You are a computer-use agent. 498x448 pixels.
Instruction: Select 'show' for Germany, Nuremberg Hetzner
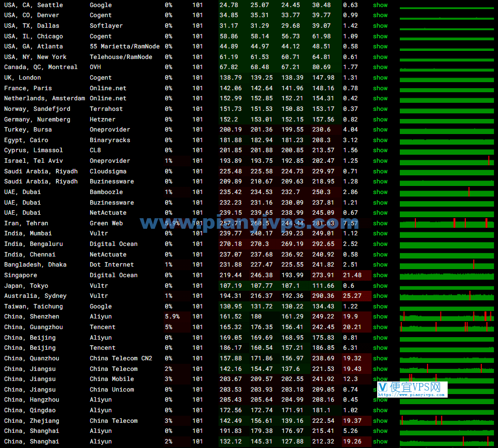380,119
